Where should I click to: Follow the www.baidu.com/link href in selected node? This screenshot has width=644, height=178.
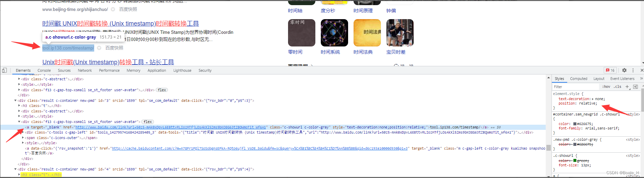coord(171,127)
